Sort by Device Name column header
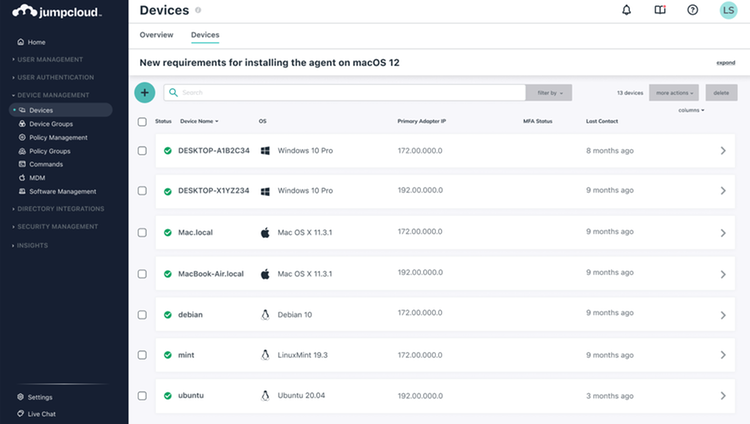750x424 pixels. (199, 121)
